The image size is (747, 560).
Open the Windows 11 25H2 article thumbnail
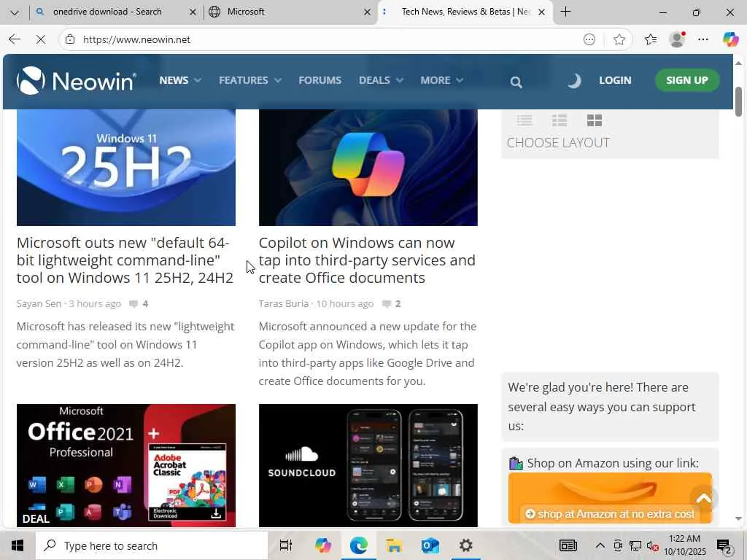tap(125, 168)
